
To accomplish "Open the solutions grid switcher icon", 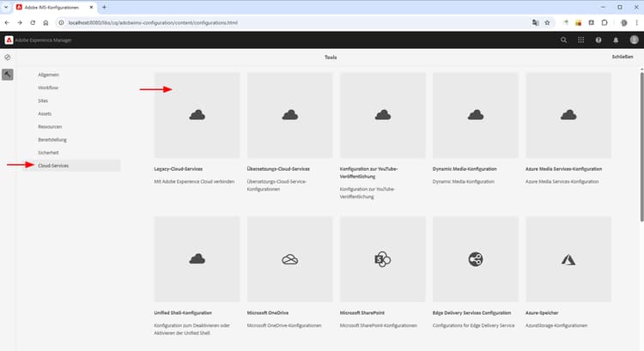I will 580,39.
